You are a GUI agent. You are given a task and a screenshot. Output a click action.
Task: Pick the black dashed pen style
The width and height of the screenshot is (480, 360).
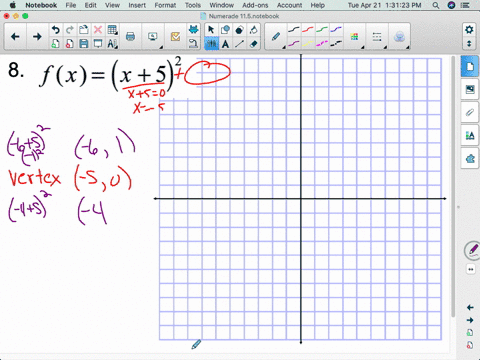coord(336,43)
